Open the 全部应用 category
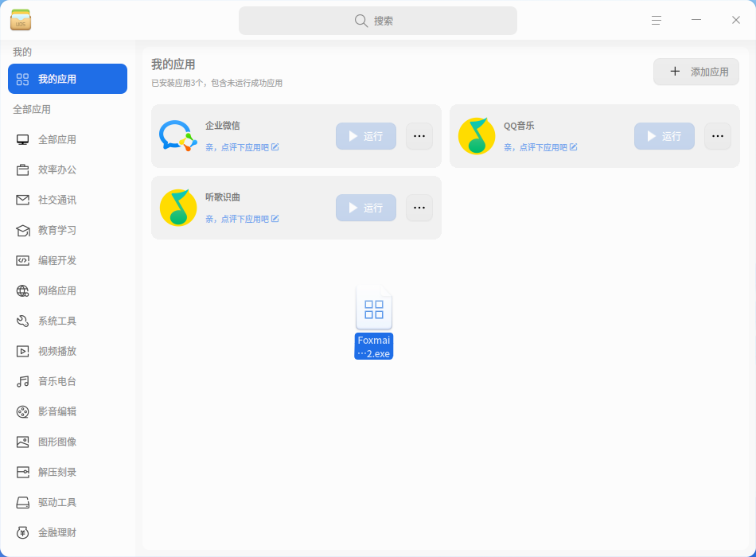 [57, 139]
